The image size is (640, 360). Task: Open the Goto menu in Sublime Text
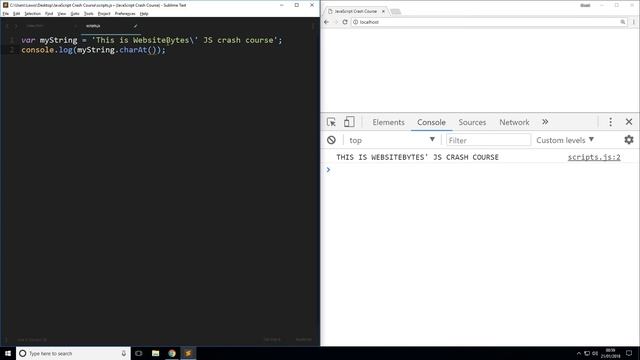coord(75,14)
